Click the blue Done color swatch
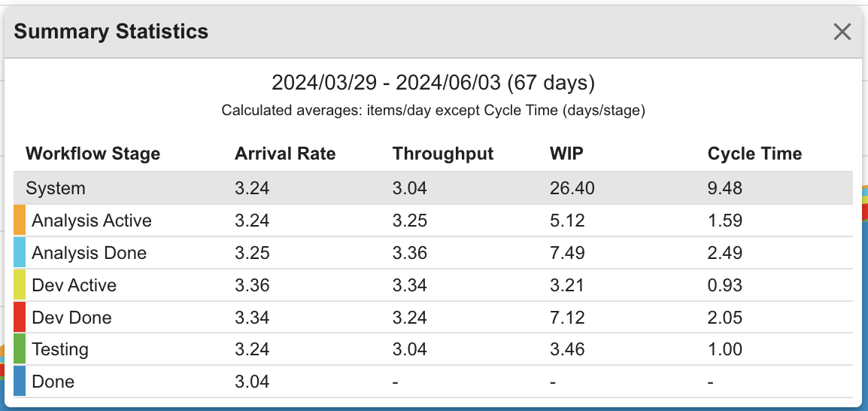Screen dimensions: 868x411 tap(20, 382)
